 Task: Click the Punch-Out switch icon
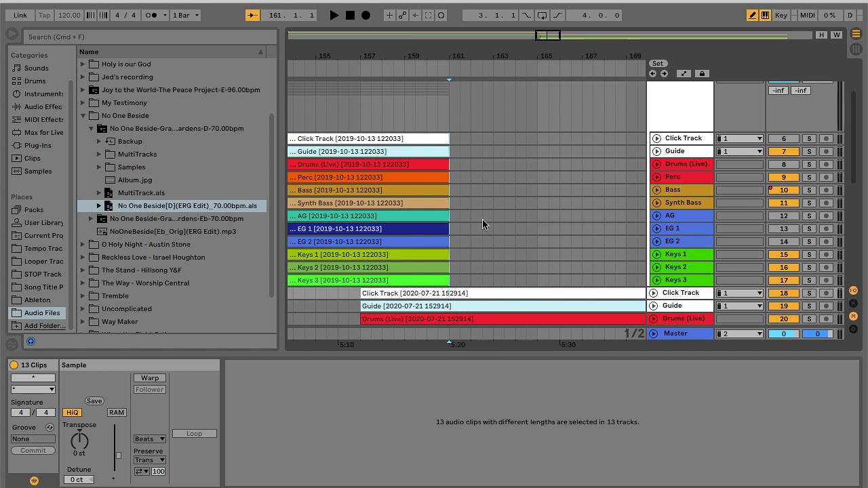pos(557,15)
